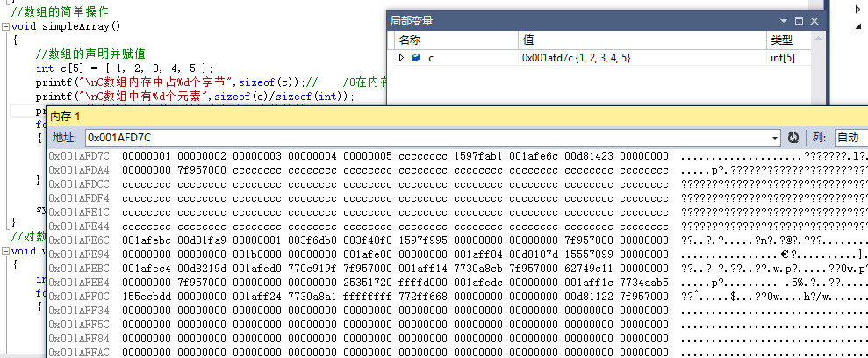Click the filled expanded triangle at top right

click(859, 26)
